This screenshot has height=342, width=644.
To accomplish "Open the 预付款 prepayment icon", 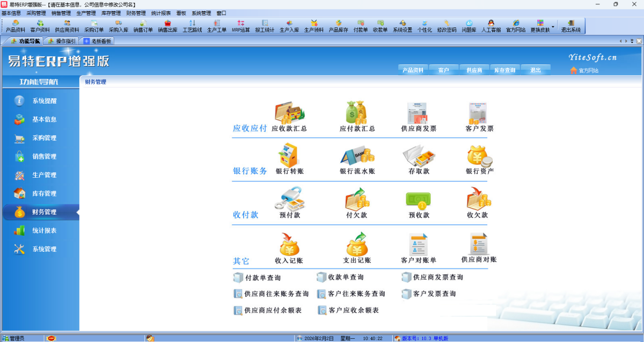I will point(290,200).
